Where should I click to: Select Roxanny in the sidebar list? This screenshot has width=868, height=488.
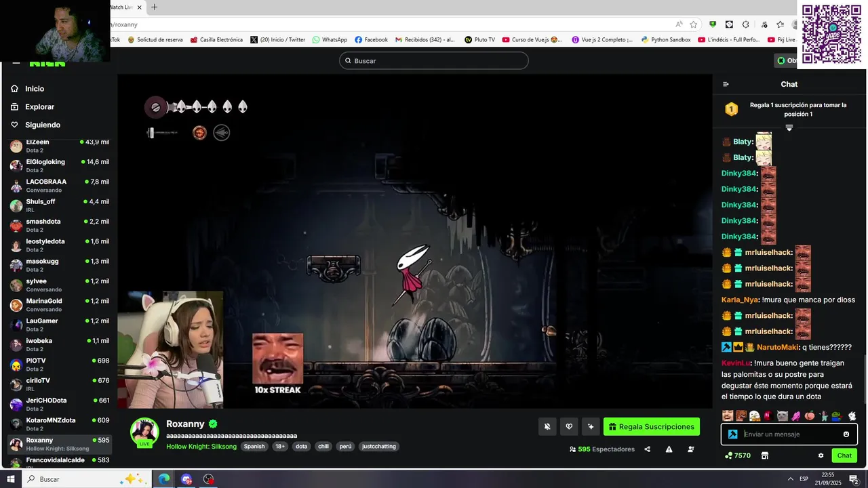click(x=59, y=444)
